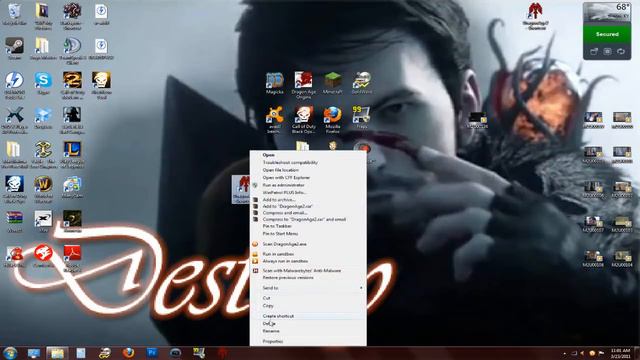640x360 pixels.
Task: Select the Fraps desktop icon
Action: (x=361, y=118)
